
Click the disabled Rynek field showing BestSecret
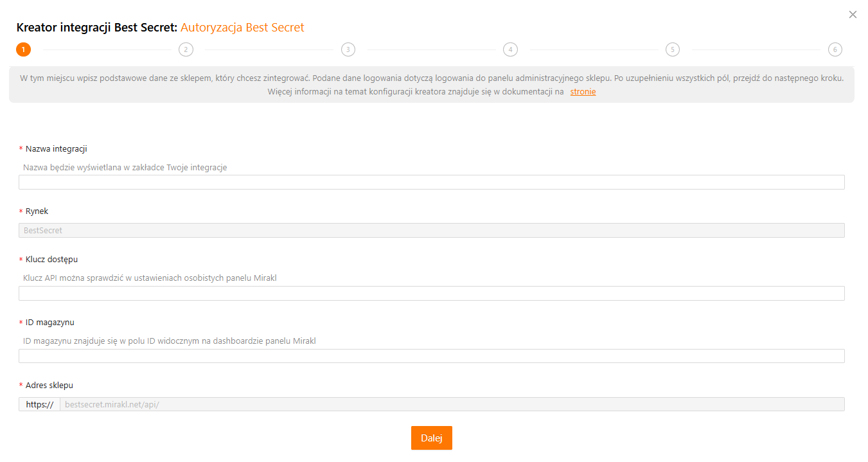431,230
